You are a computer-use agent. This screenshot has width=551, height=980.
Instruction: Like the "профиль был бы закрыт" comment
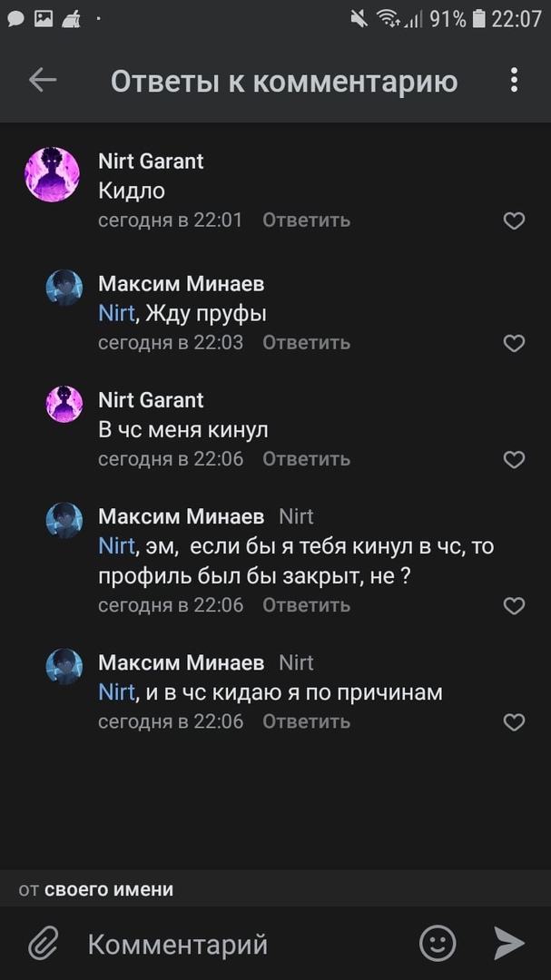pyautogui.click(x=514, y=605)
